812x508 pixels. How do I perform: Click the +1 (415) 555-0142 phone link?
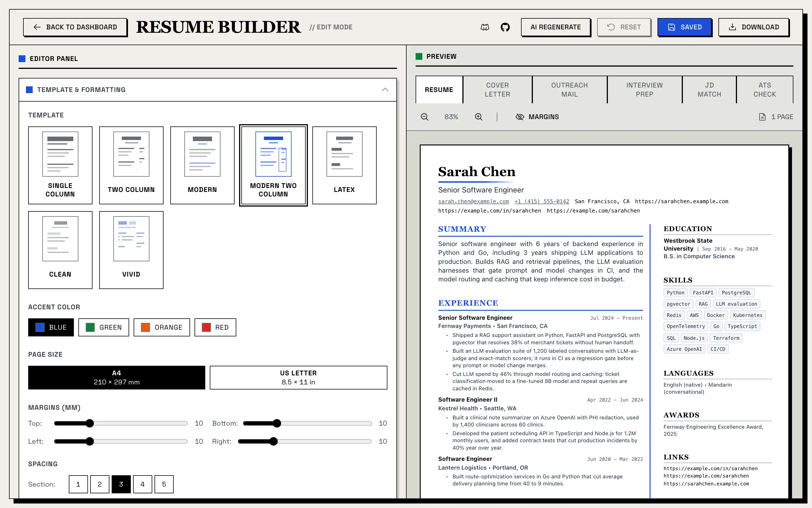(542, 201)
